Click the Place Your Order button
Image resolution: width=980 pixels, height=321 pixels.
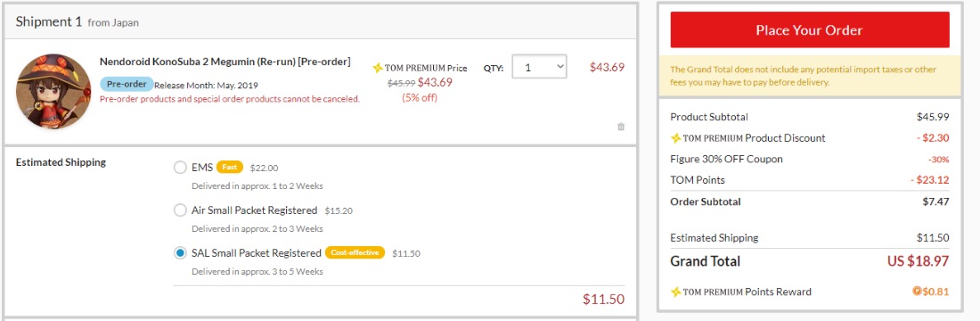click(x=809, y=30)
